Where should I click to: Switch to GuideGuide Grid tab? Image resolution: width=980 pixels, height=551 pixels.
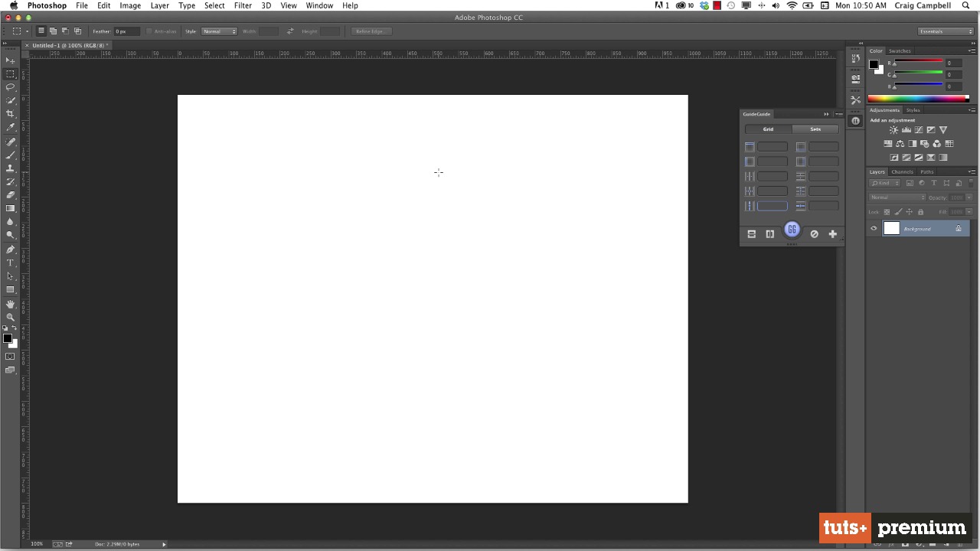[x=768, y=129]
